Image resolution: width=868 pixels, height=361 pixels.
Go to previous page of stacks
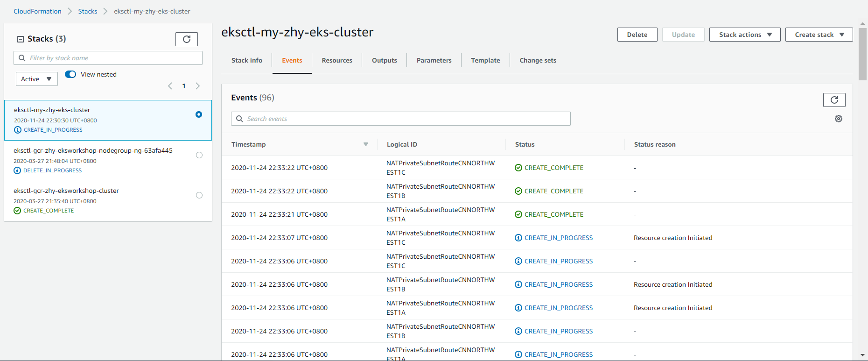(170, 86)
